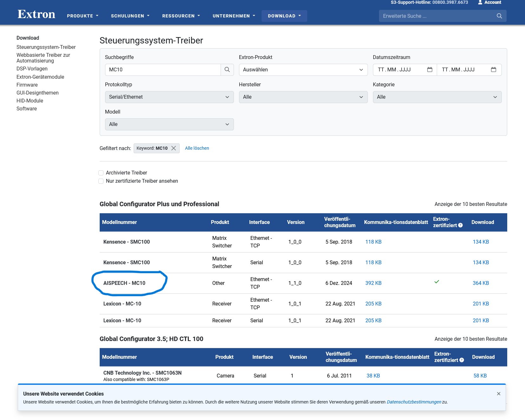This screenshot has width=525, height=420.
Task: Click the Suchbegriffe search magnifier button
Action: pyautogui.click(x=227, y=70)
